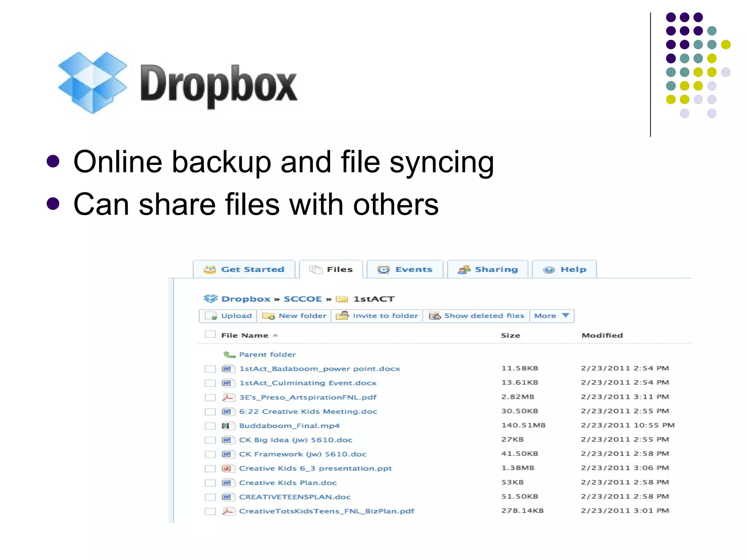This screenshot has width=747, height=560.
Task: Open the Parent folder link
Action: pos(267,354)
